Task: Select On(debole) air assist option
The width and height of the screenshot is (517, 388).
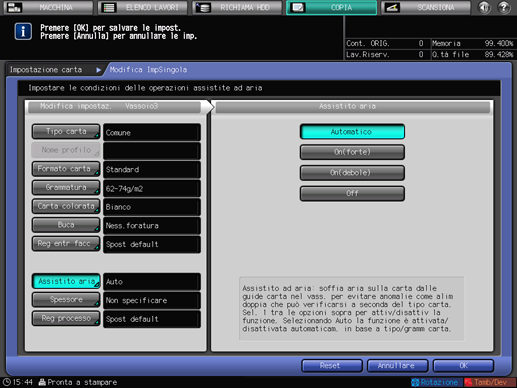Action: pos(352,173)
